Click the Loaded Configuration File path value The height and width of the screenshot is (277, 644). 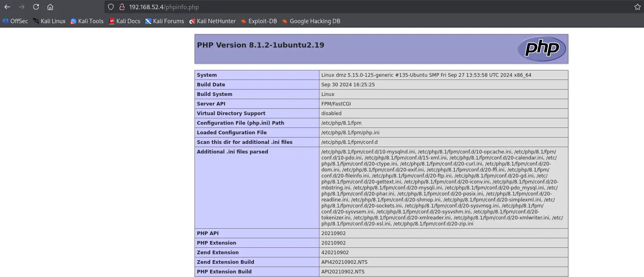tap(350, 133)
